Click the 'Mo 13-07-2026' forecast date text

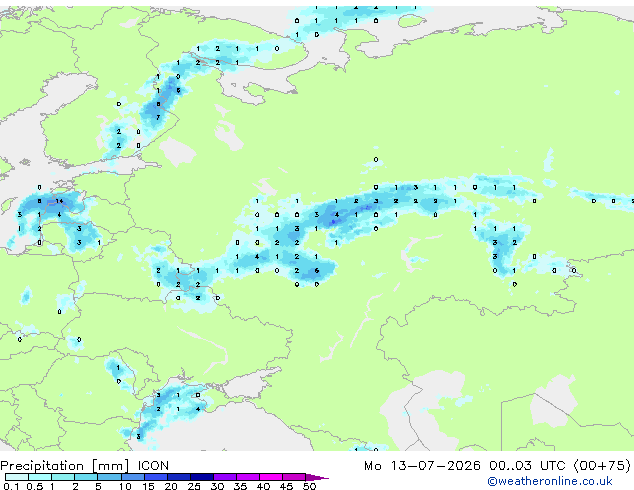coord(422,466)
